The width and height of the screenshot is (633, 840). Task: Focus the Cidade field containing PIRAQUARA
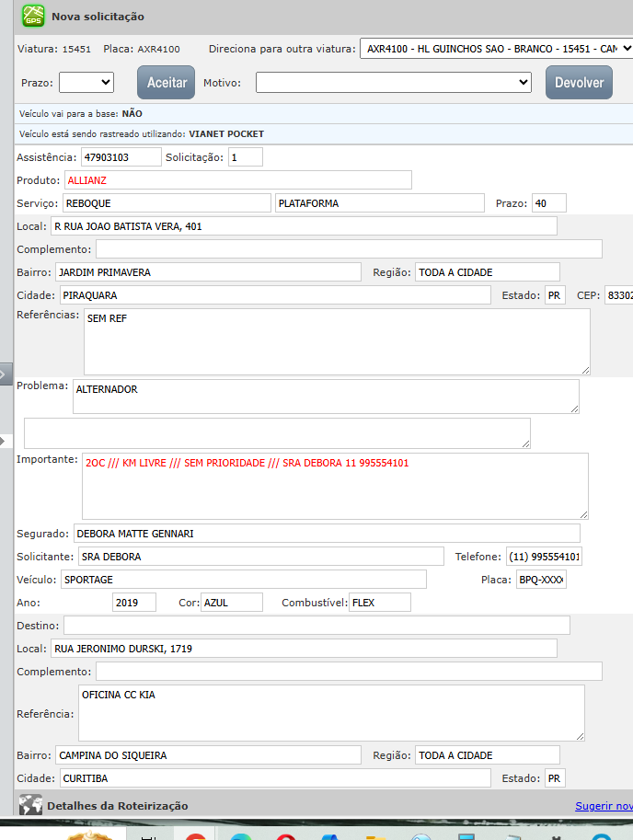[275, 295]
